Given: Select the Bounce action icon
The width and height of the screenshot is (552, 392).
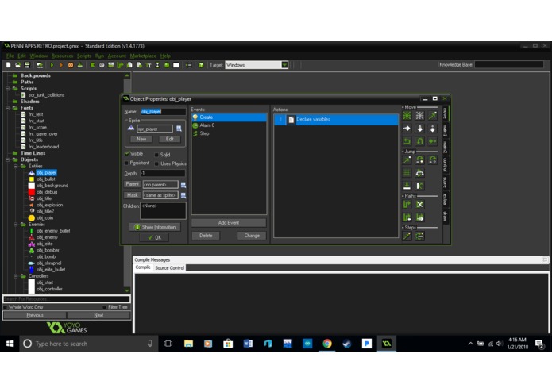Looking at the screenshot, I should coord(419,186).
